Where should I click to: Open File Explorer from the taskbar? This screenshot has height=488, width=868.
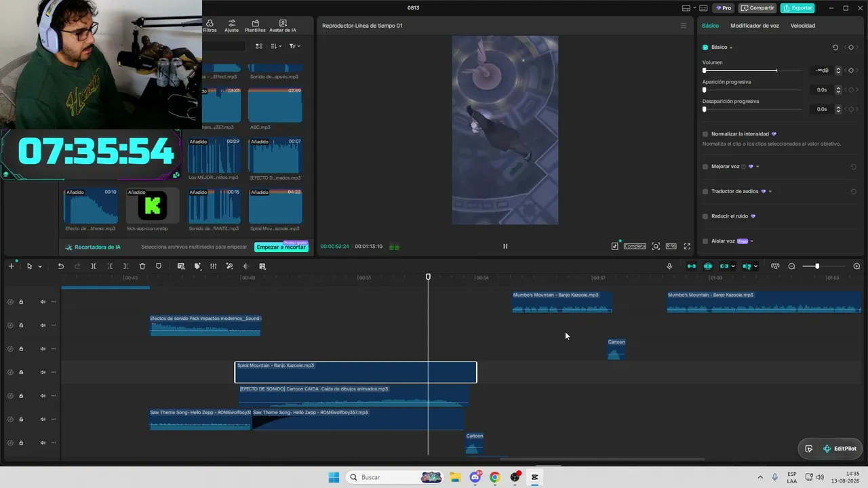[455, 477]
